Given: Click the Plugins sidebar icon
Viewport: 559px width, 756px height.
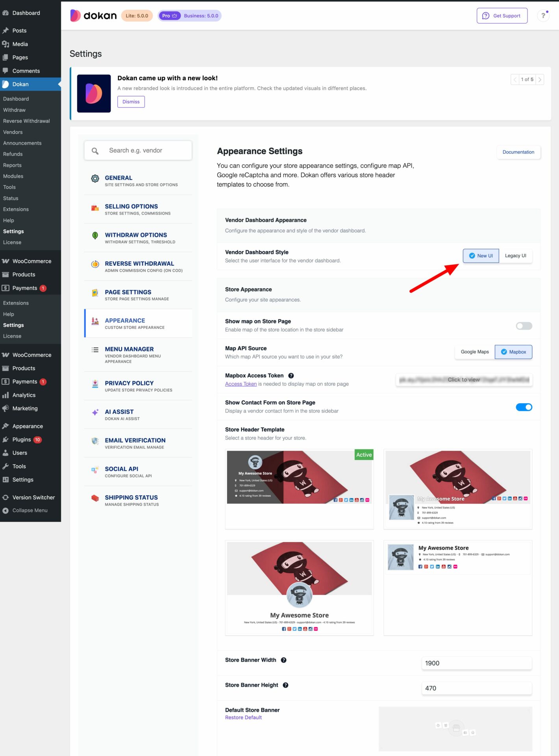Looking at the screenshot, I should pyautogui.click(x=6, y=440).
